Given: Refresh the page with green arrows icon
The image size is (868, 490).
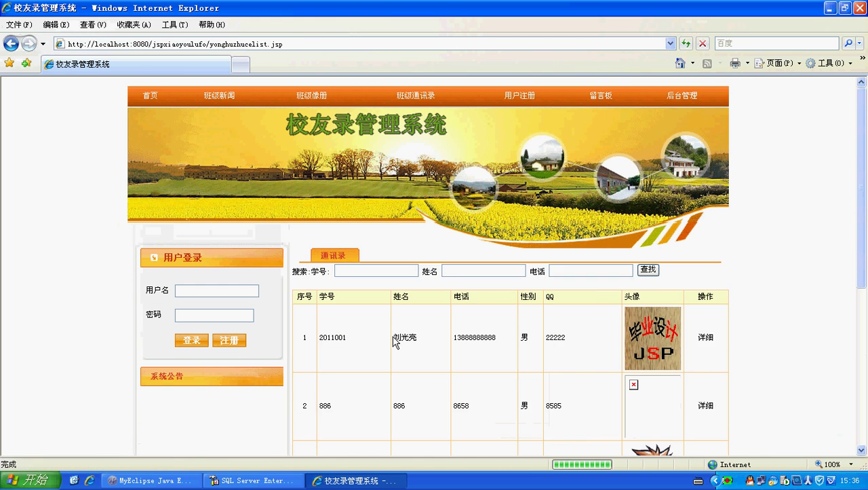Looking at the screenshot, I should (686, 43).
